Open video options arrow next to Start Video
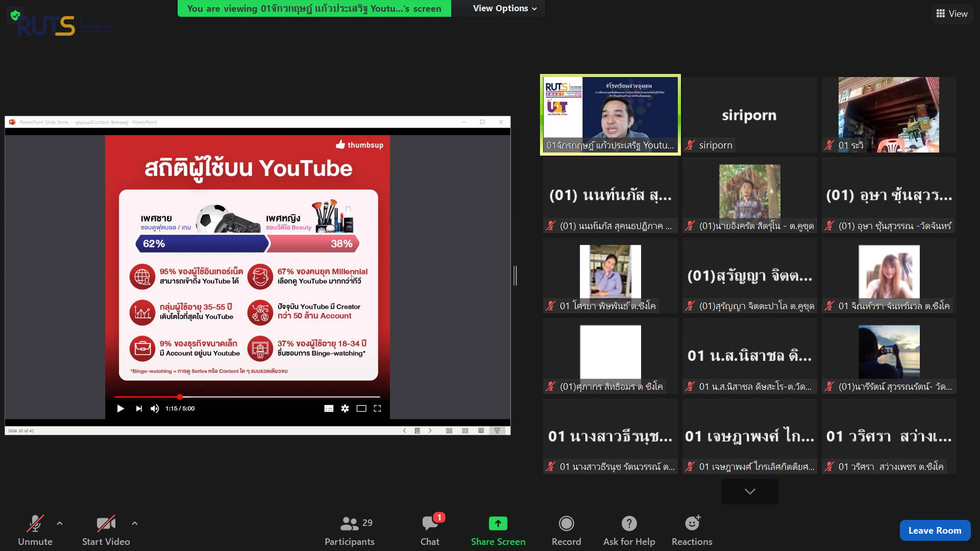 (134, 523)
